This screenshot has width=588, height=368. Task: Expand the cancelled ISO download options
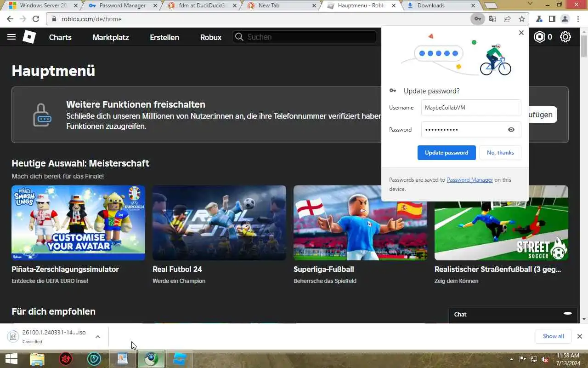click(98, 337)
